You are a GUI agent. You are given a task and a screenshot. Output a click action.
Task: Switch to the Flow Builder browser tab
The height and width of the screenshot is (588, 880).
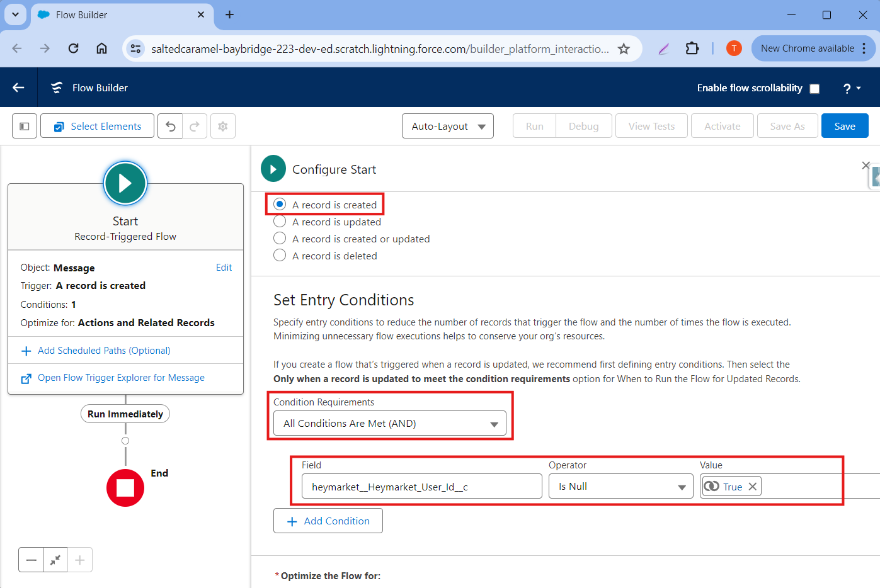[123, 14]
